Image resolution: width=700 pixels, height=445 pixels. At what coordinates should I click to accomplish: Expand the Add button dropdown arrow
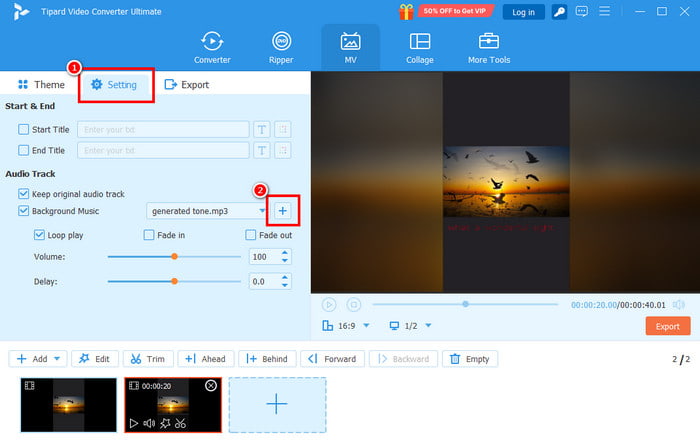[57, 359]
